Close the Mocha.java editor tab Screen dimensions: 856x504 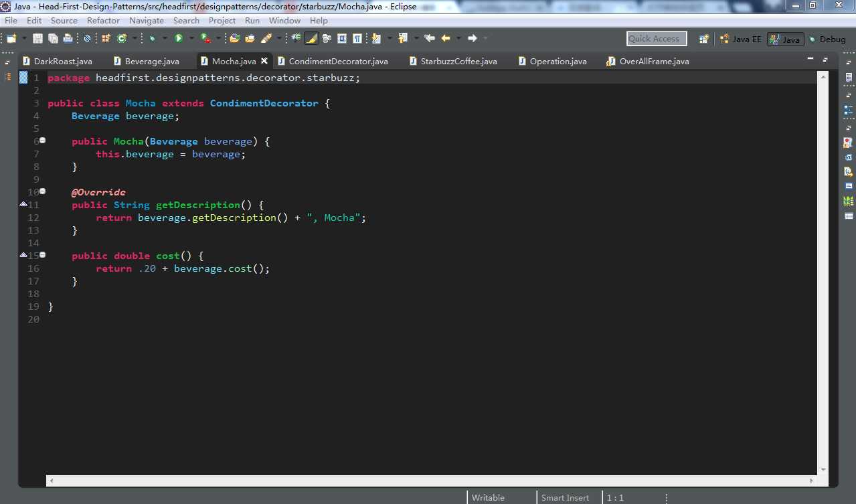tap(264, 61)
